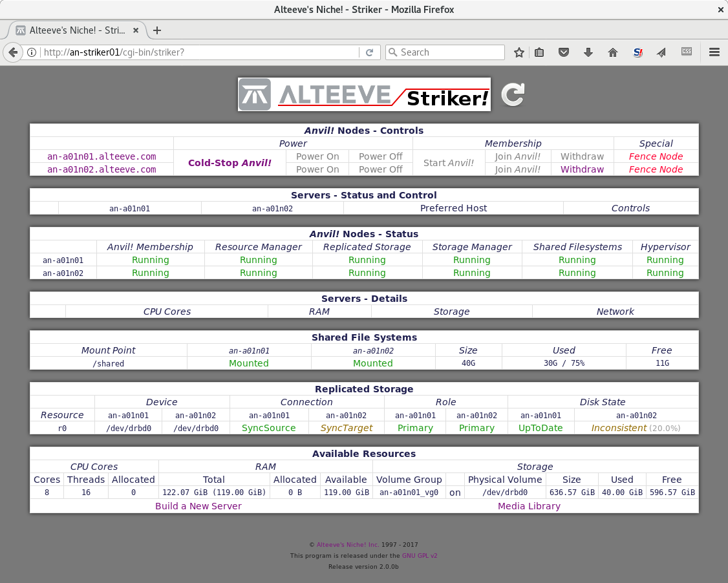Image resolution: width=728 pixels, height=583 pixels.
Task: Open the GNU GPL v2 link
Action: 420,556
